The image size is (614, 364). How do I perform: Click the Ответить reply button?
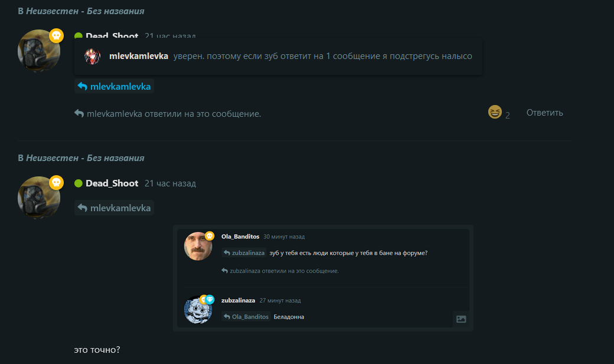coord(544,113)
